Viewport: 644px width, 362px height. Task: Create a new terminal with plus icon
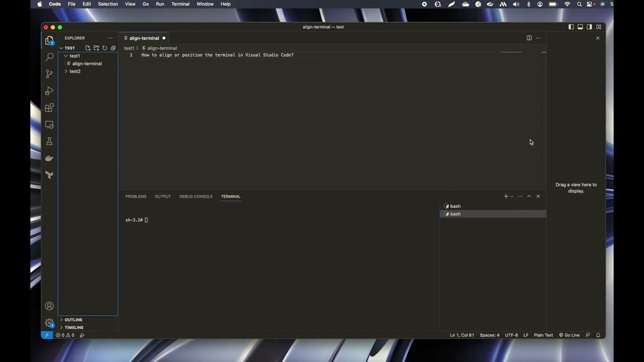[x=506, y=197]
